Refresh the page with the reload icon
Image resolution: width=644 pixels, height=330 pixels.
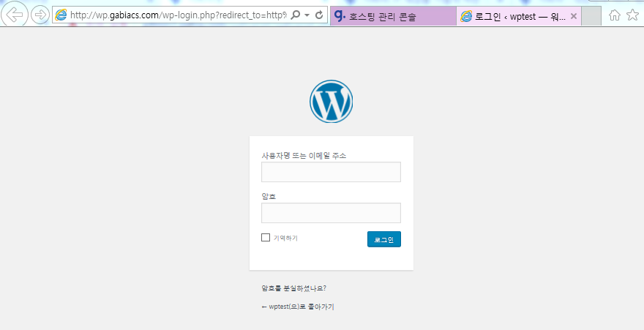coord(319,15)
